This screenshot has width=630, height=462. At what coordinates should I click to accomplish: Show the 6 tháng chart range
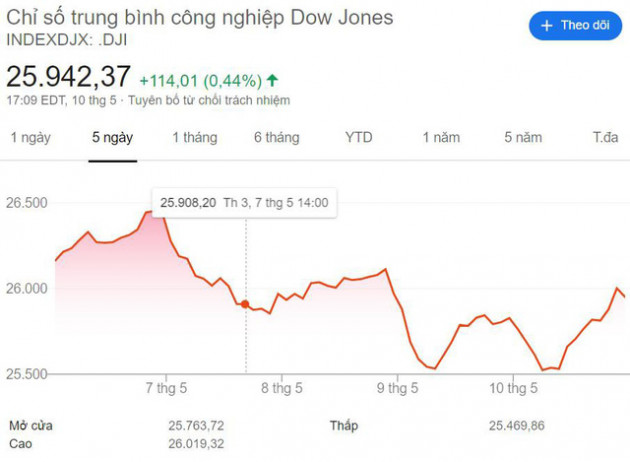[276, 138]
